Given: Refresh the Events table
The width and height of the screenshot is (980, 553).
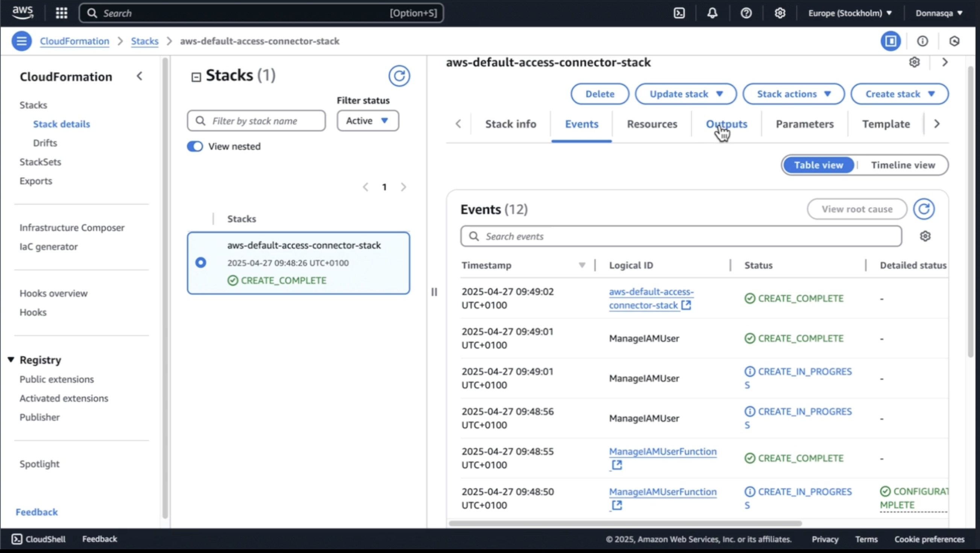Looking at the screenshot, I should click(x=924, y=209).
